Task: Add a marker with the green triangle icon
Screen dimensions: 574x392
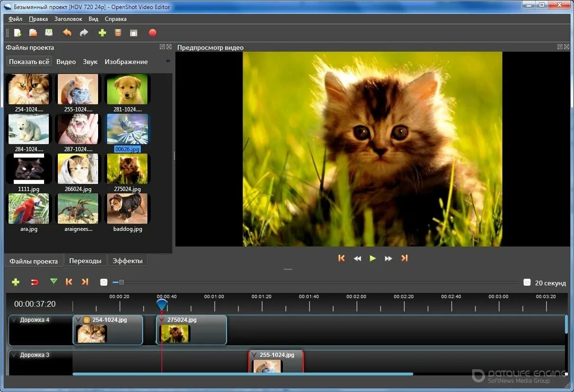Action: [x=54, y=282]
